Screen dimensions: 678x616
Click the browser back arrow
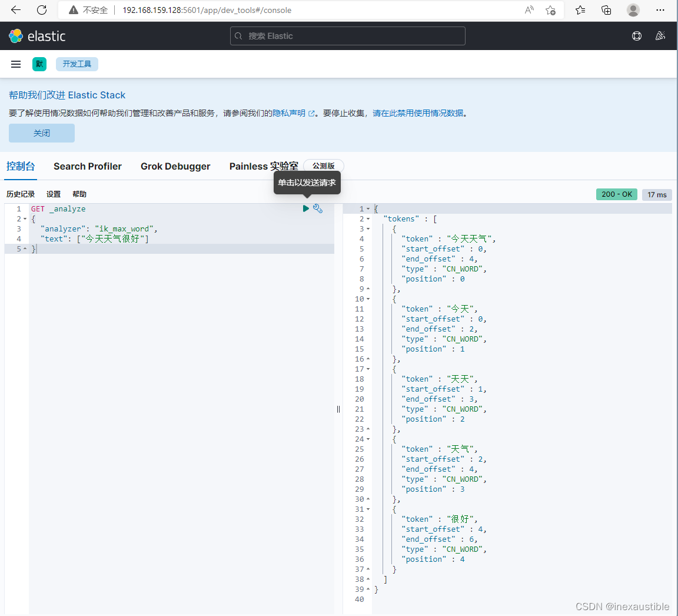(15, 10)
